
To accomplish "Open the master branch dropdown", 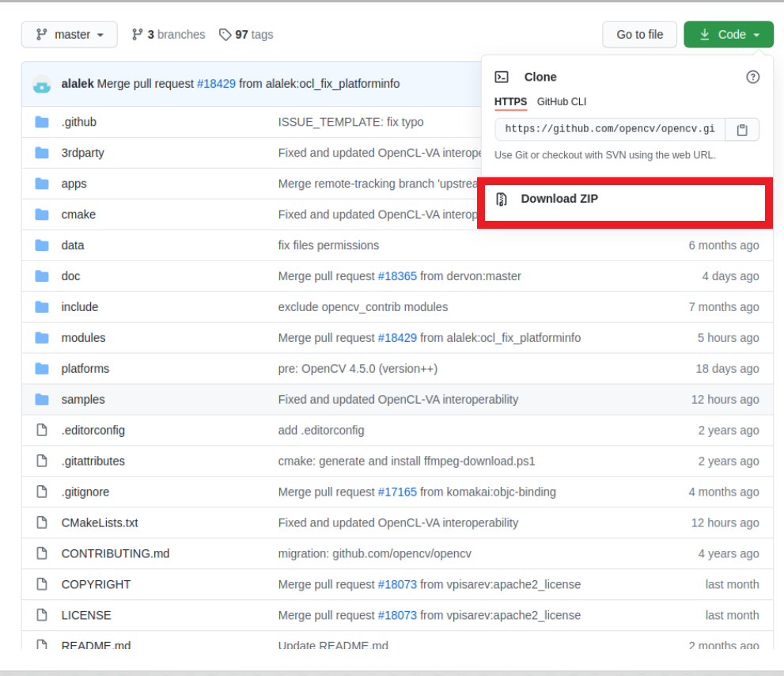I will (x=70, y=35).
